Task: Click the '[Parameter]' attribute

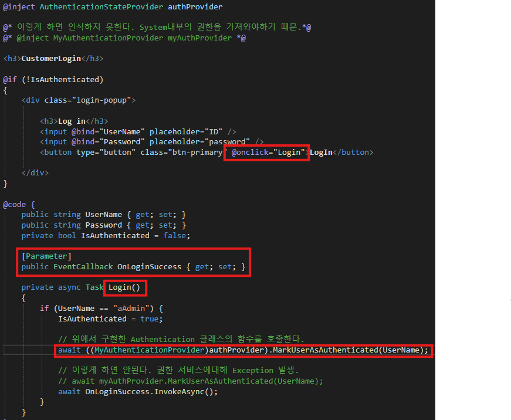Action: [x=46, y=256]
